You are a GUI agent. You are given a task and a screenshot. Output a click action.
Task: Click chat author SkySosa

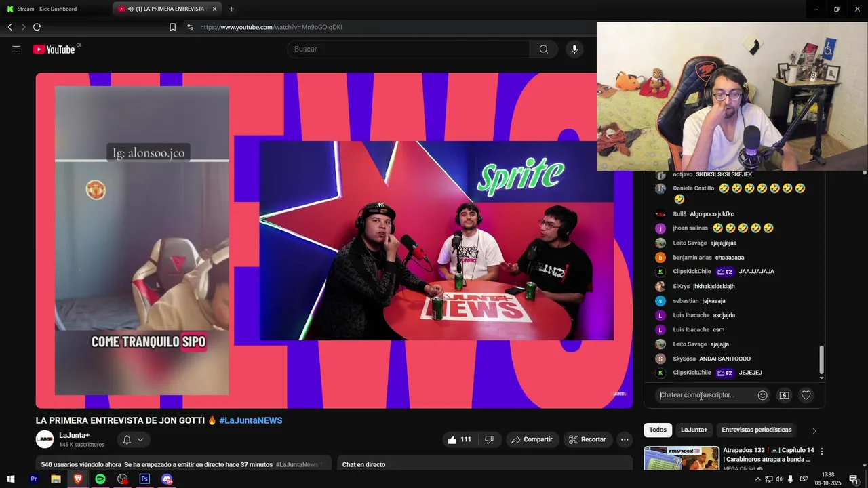684,359
